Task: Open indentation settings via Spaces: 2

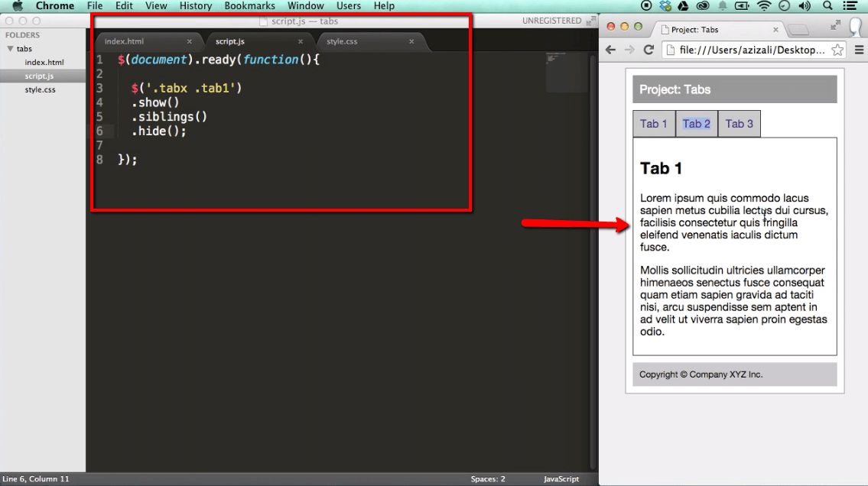Action: 487,478
